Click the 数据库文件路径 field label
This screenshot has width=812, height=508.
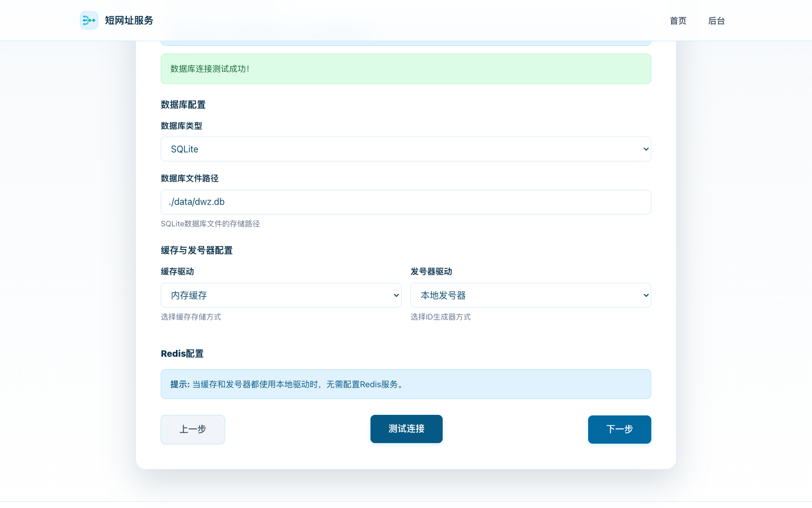click(x=189, y=178)
